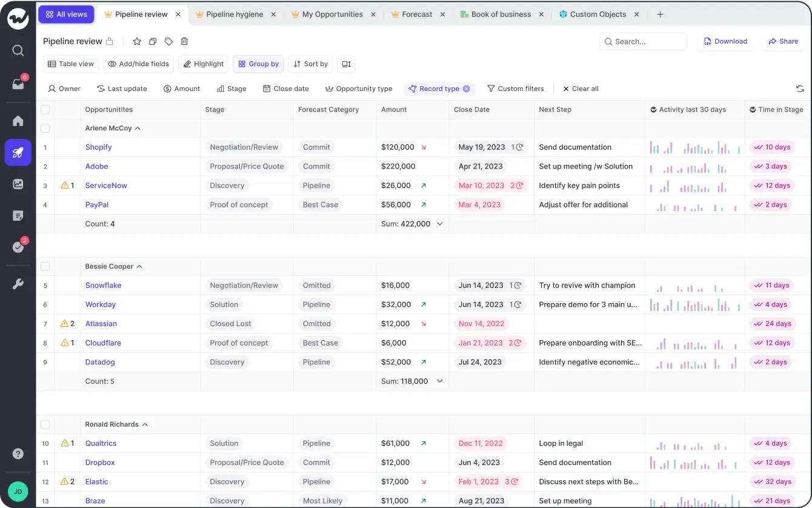Star the Pipeline review view as favorite
The width and height of the screenshot is (812, 508).
pos(137,41)
